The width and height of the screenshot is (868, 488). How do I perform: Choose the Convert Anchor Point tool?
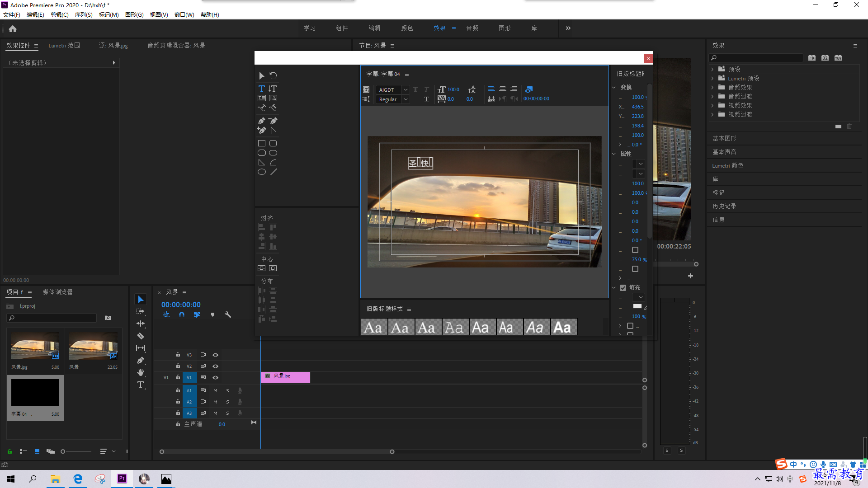point(273,130)
